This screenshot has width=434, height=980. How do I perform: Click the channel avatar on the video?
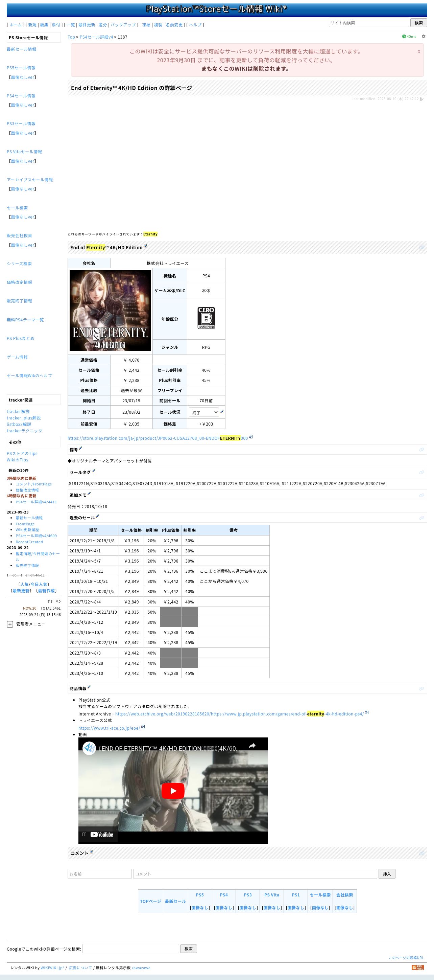click(89, 748)
